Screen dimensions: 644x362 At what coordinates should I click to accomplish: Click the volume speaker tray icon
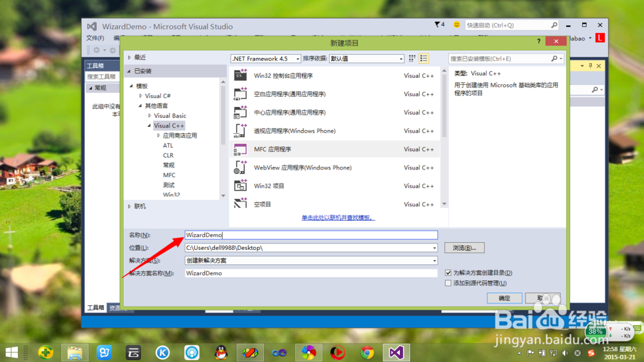565,353
